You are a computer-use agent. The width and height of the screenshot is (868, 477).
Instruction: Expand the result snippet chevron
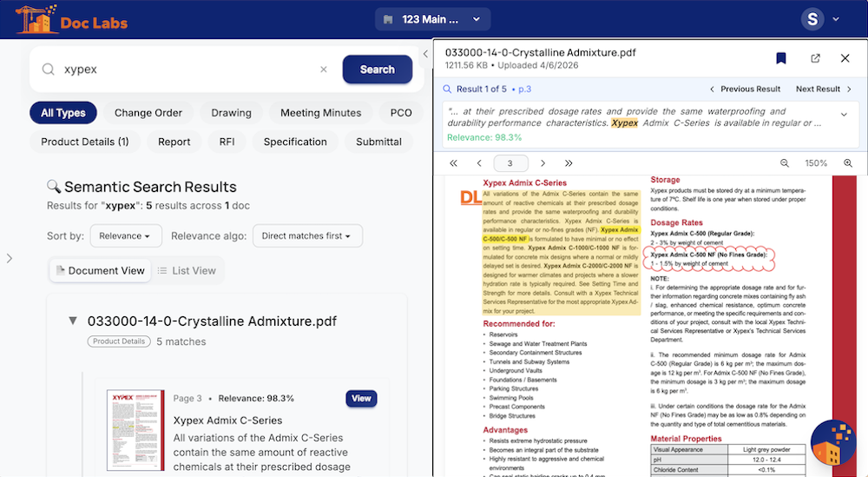(x=845, y=115)
